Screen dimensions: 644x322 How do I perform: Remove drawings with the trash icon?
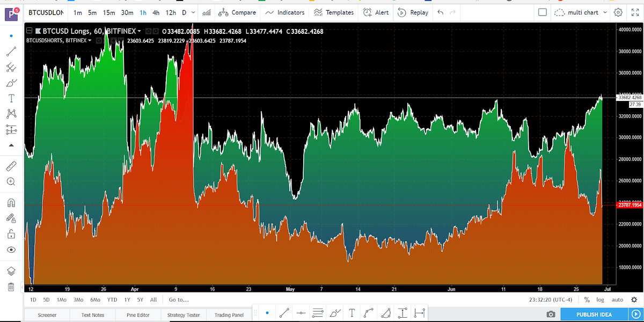coord(11,287)
